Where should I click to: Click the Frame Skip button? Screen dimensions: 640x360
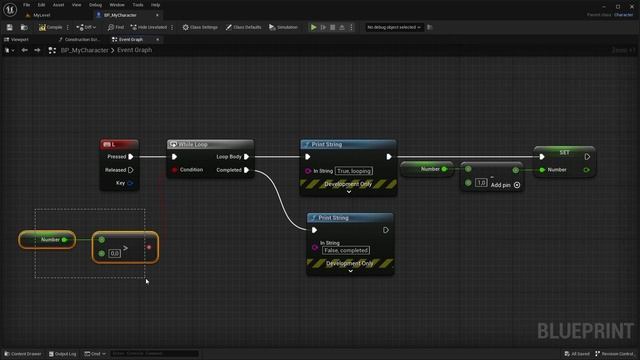(323, 27)
